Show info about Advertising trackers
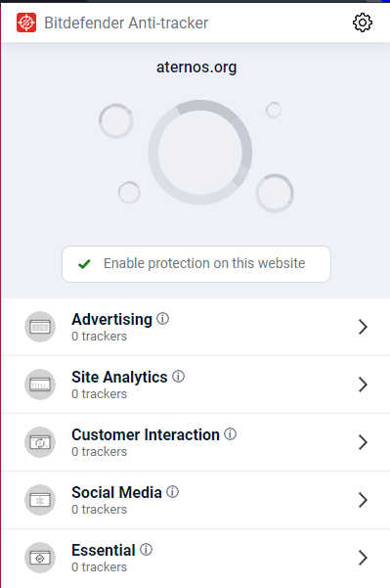This screenshot has width=390, height=588. [x=162, y=319]
